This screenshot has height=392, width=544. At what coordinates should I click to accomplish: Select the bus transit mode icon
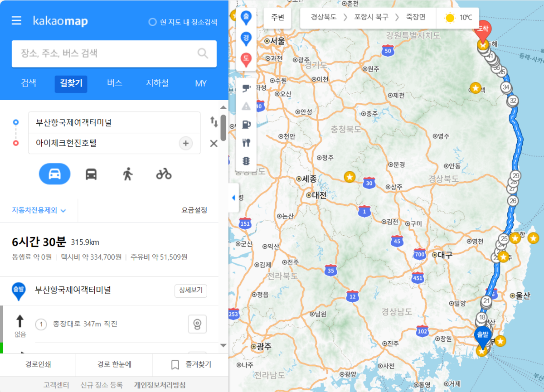coord(91,174)
